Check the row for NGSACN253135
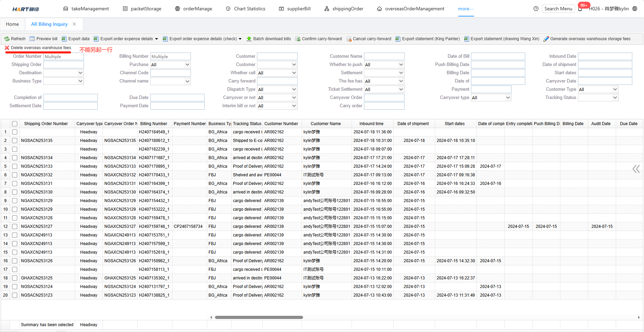The image size is (644, 332). (x=14, y=141)
